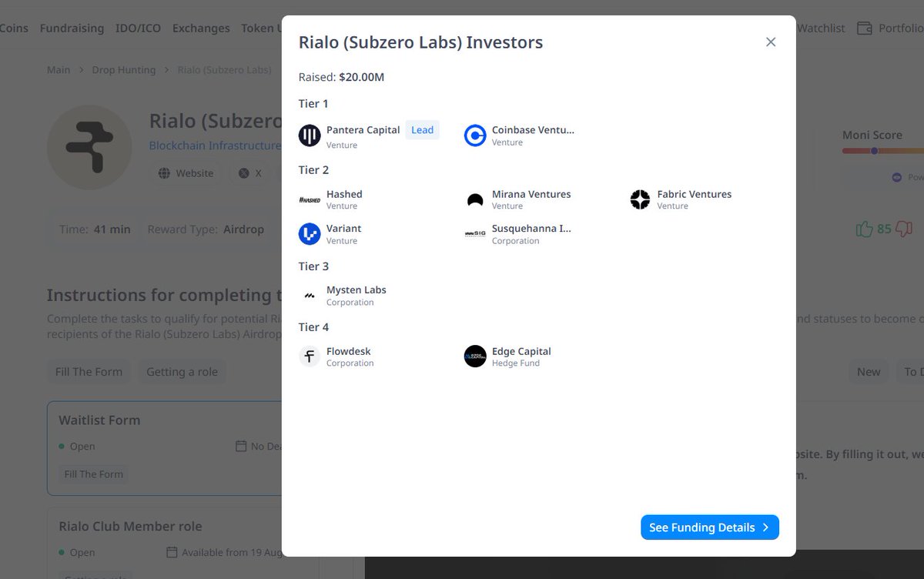Image resolution: width=924 pixels, height=579 pixels.
Task: Select the Getting a role filter tab
Action: pyautogui.click(x=182, y=372)
